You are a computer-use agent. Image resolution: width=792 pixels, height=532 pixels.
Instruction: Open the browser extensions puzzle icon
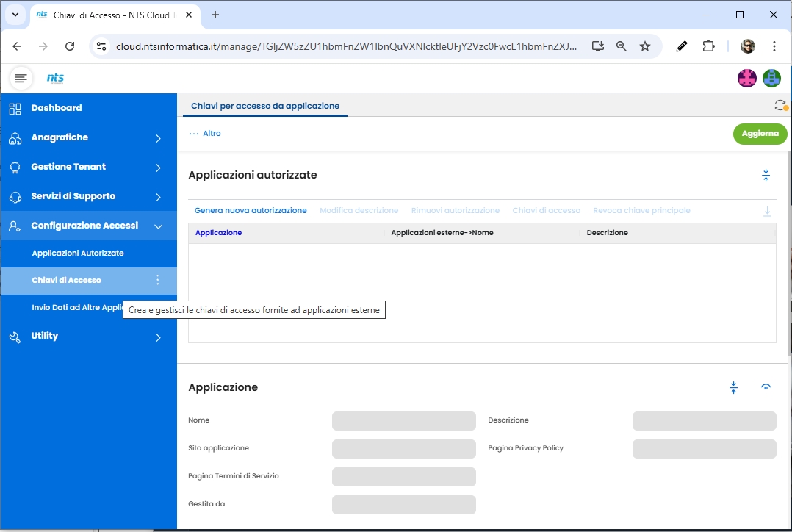tap(709, 46)
